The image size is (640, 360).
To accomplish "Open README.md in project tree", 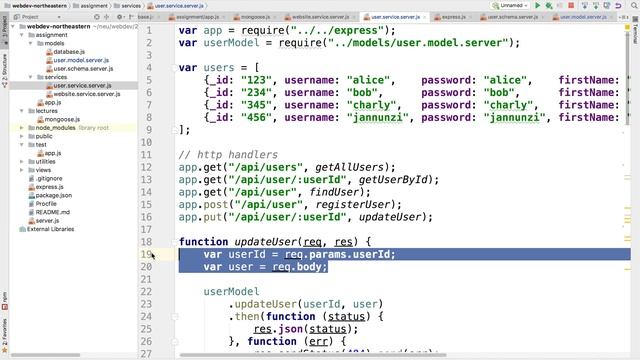I will point(52,212).
